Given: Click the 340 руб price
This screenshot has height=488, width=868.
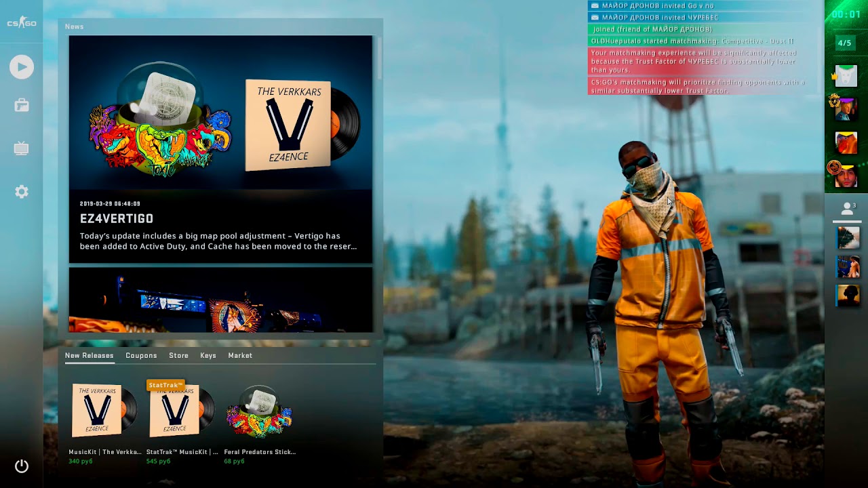Looking at the screenshot, I should [x=81, y=462].
